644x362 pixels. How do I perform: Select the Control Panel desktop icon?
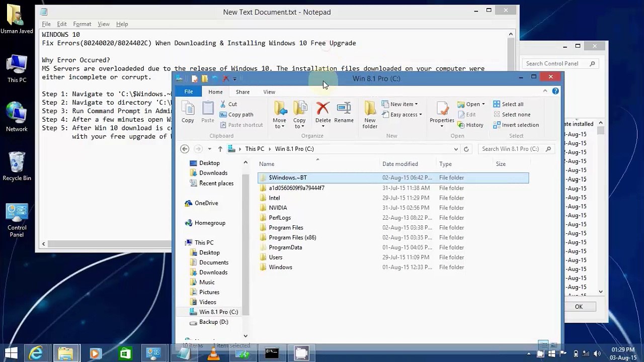pyautogui.click(x=17, y=221)
